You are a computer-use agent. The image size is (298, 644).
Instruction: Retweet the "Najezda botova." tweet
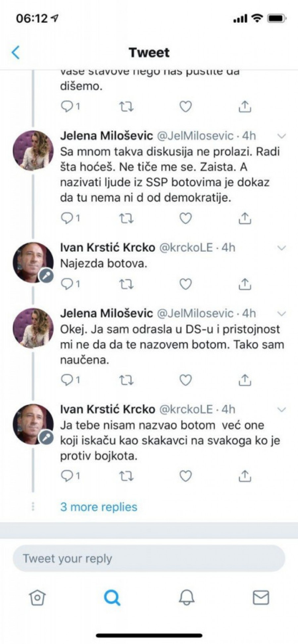point(126,284)
